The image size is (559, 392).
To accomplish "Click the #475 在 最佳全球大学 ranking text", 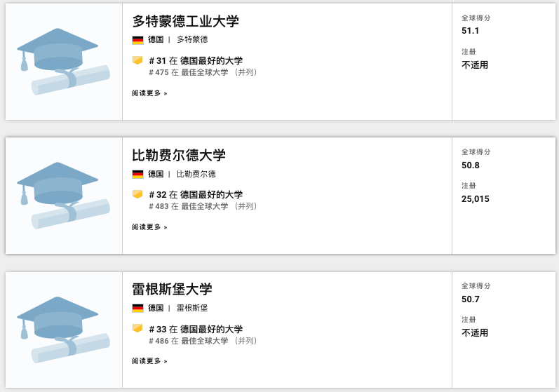I will (189, 72).
